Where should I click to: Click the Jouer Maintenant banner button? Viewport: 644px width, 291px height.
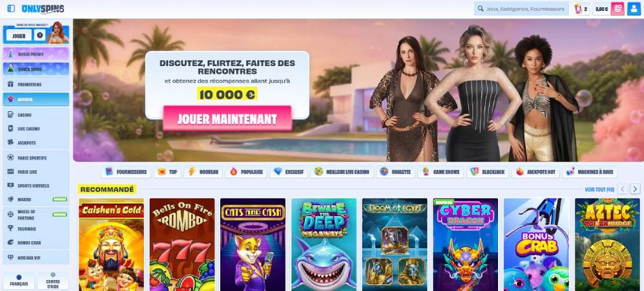pos(227,118)
